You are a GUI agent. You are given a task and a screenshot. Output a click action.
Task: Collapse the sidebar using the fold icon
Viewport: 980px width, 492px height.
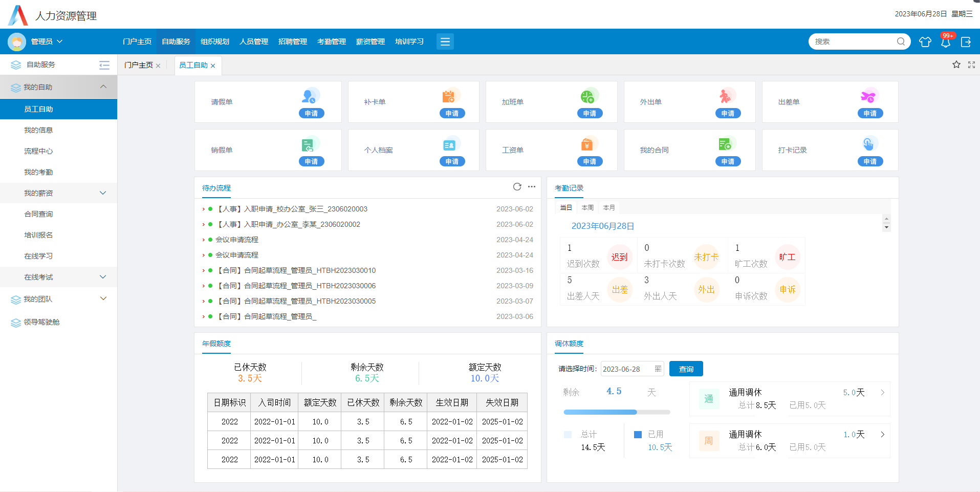tap(104, 65)
